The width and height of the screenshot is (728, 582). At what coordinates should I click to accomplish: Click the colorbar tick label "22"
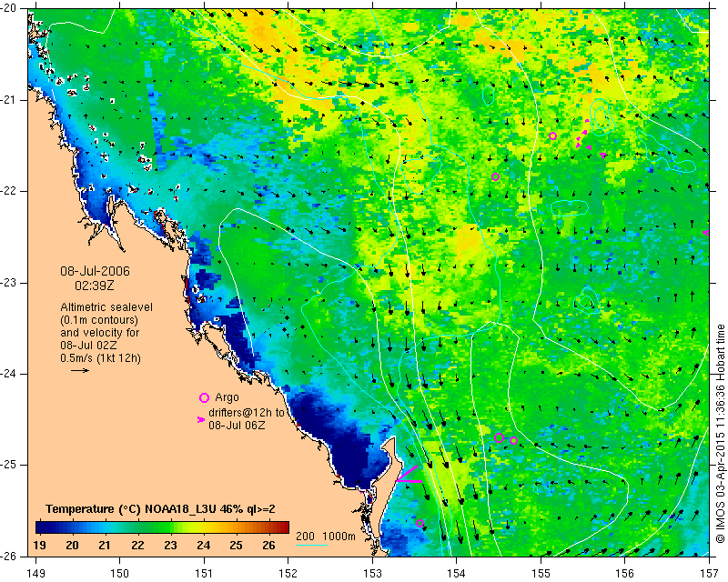coord(138,546)
